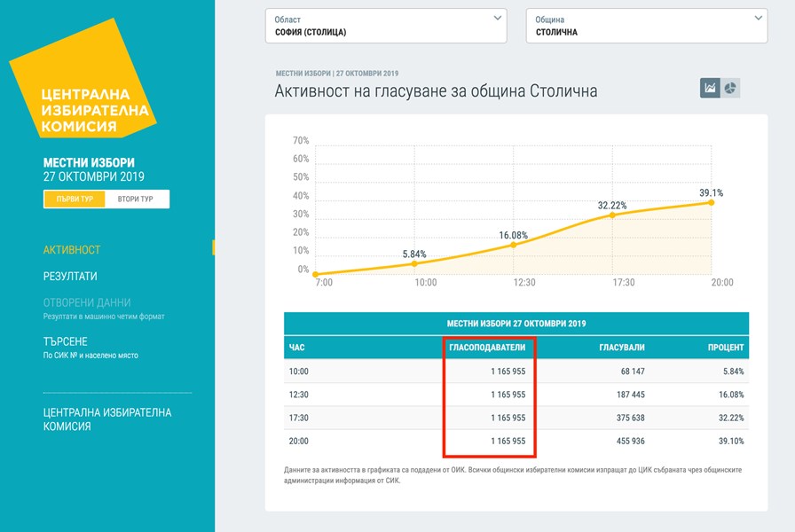Open ОТВОРЕНИ ДАННИ machine-readable results

pos(87,302)
